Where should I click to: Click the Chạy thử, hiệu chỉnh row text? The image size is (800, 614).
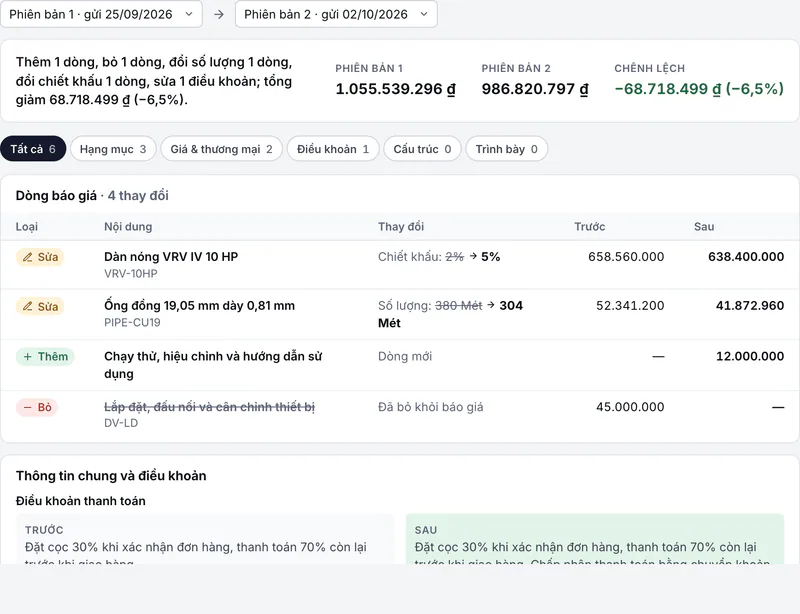point(213,365)
